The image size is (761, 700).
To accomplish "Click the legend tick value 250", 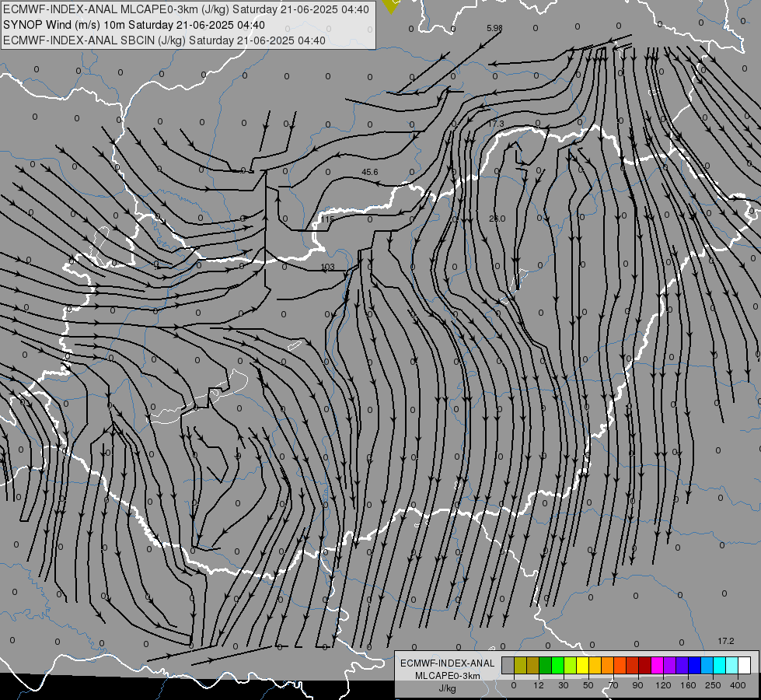I will point(713,685).
